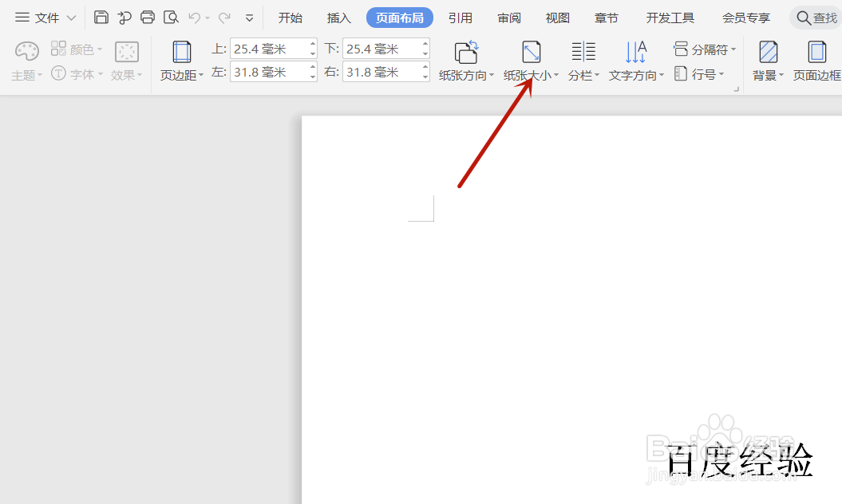Open Print Preview icon
Screen dimensions: 842x504
(x=171, y=18)
